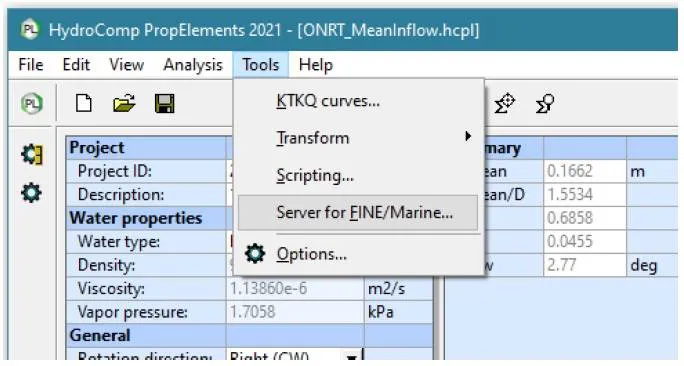Click the sidebar plain gear icon

31,192
